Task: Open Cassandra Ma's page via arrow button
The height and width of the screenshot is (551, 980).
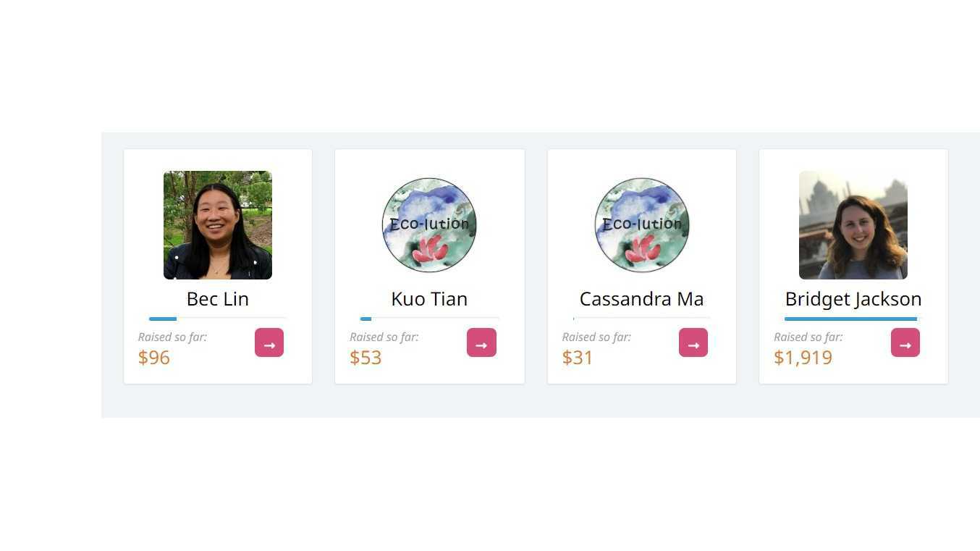Action: pos(693,342)
